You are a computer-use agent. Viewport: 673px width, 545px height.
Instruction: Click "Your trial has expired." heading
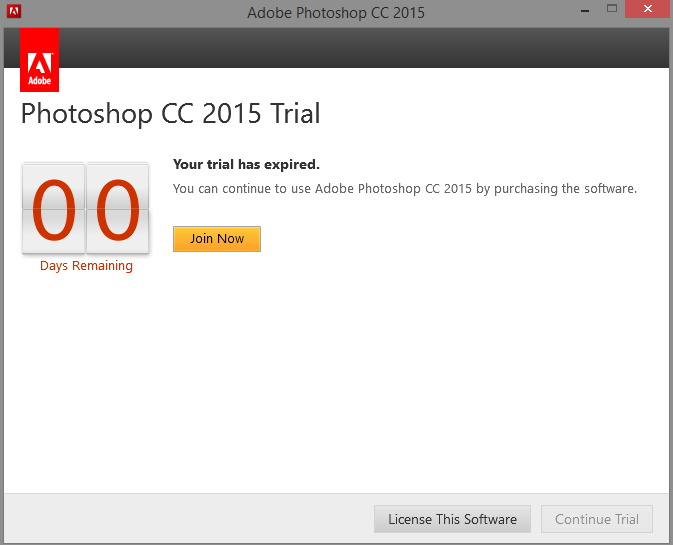246,164
